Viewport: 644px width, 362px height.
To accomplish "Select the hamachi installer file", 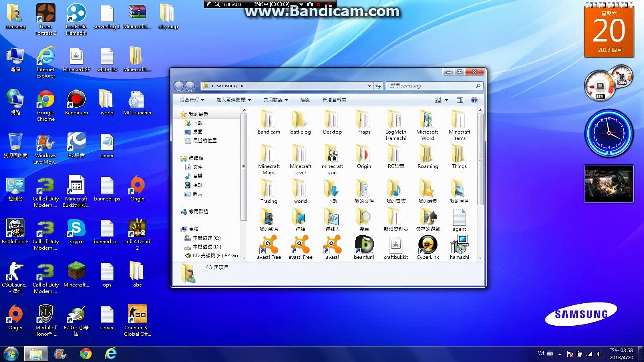I will click(459, 247).
